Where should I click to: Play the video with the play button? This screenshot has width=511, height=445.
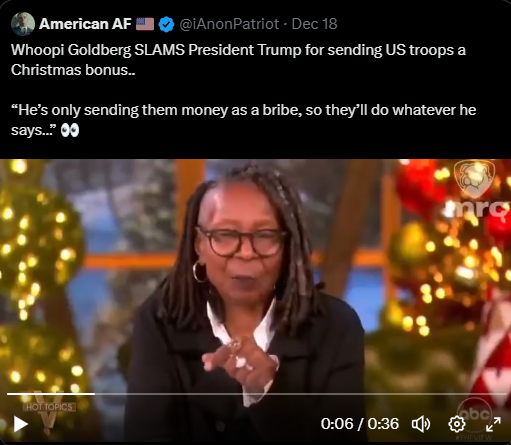pyautogui.click(x=21, y=424)
